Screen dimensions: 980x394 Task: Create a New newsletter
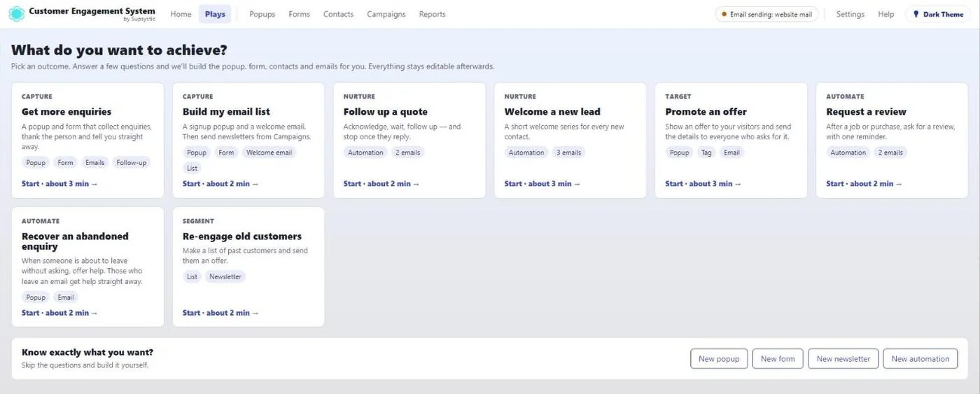click(x=843, y=359)
